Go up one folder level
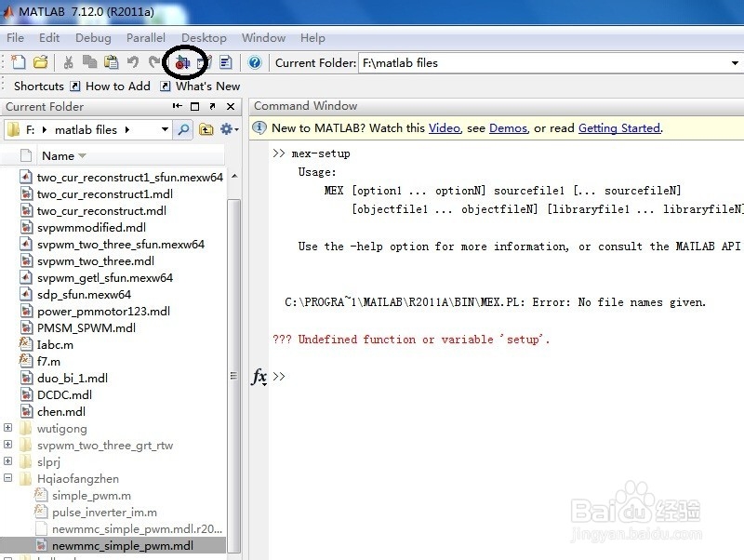This screenshot has width=744, height=560. pos(206,129)
